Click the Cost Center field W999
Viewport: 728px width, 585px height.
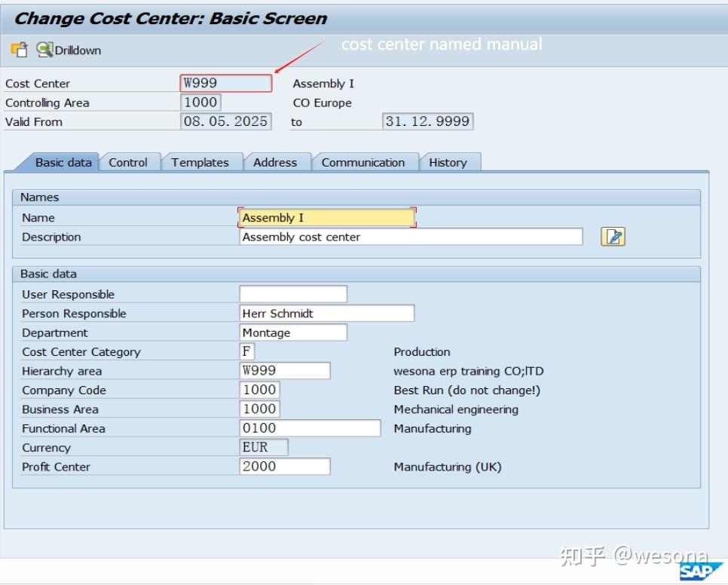[x=226, y=83]
